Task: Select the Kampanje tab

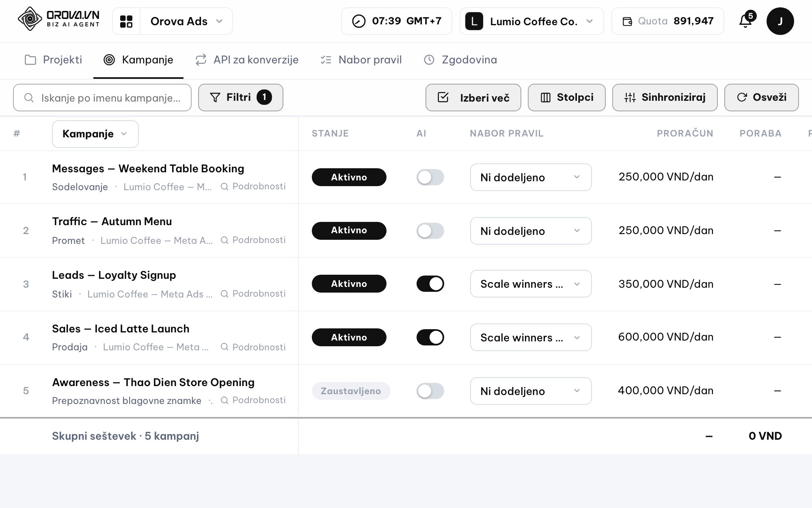Action: click(x=138, y=60)
